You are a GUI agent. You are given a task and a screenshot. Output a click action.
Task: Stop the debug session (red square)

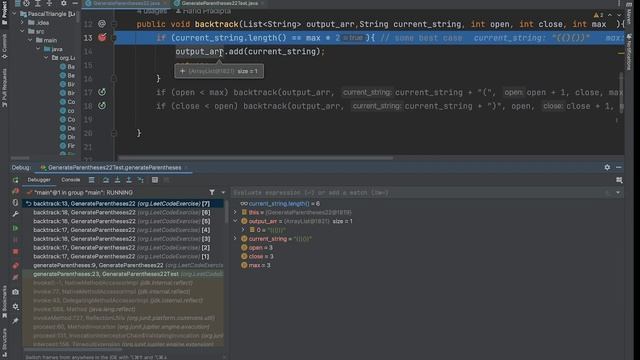(x=16, y=251)
